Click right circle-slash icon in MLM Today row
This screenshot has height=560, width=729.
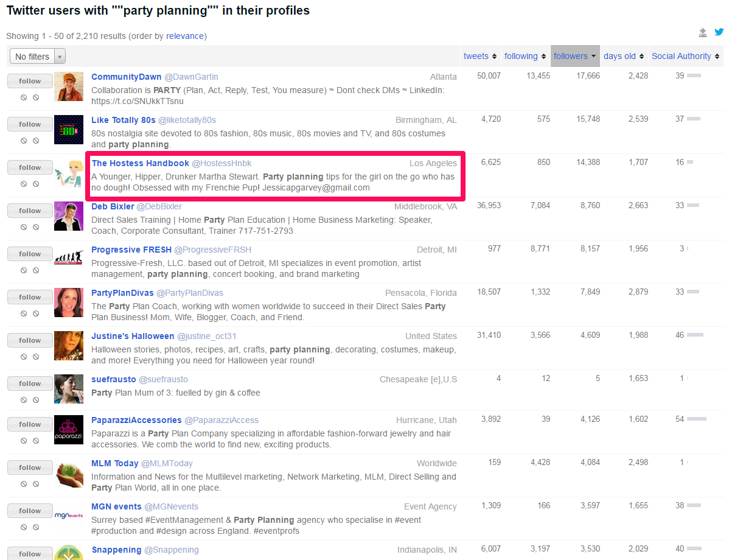[x=36, y=484]
